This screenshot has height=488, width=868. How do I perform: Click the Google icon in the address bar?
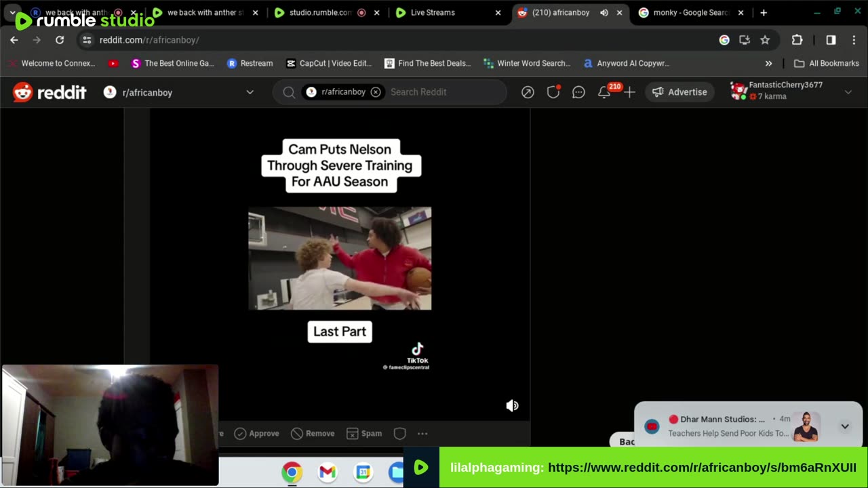coord(724,40)
